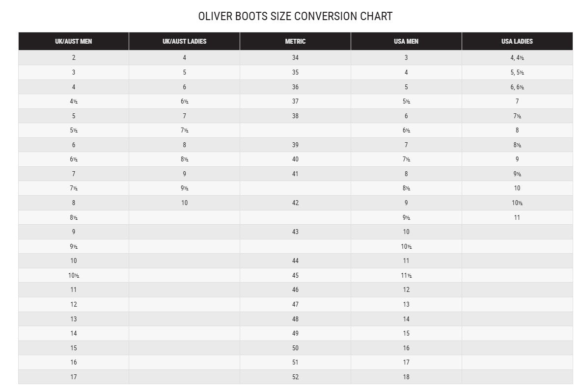Click the UK/AUST LADIES column header
581x392 pixels.
pos(184,41)
